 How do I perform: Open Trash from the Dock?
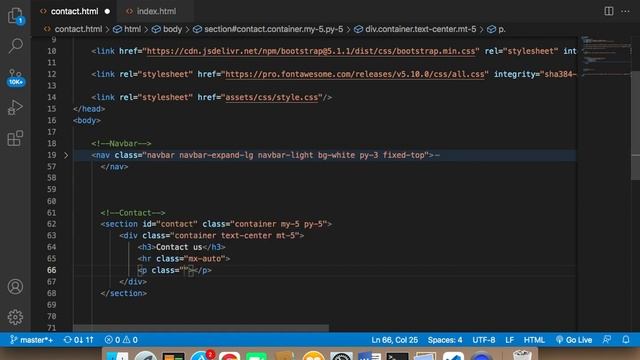point(522,355)
